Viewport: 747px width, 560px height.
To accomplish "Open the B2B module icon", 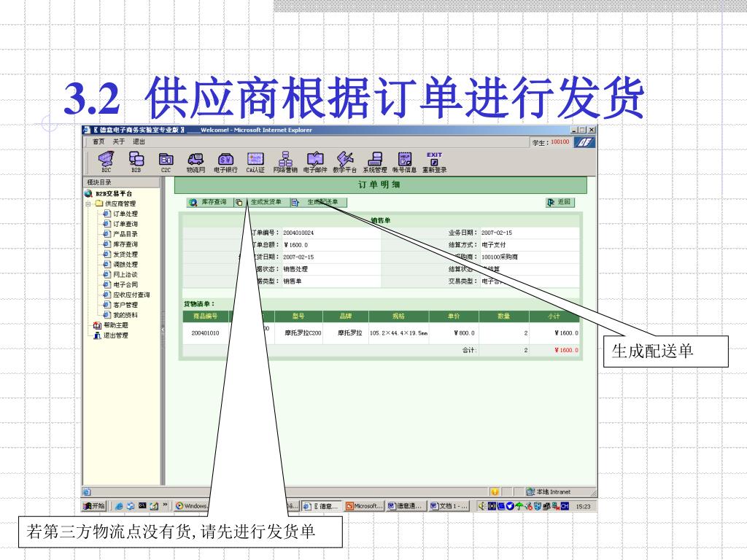I will [x=136, y=162].
